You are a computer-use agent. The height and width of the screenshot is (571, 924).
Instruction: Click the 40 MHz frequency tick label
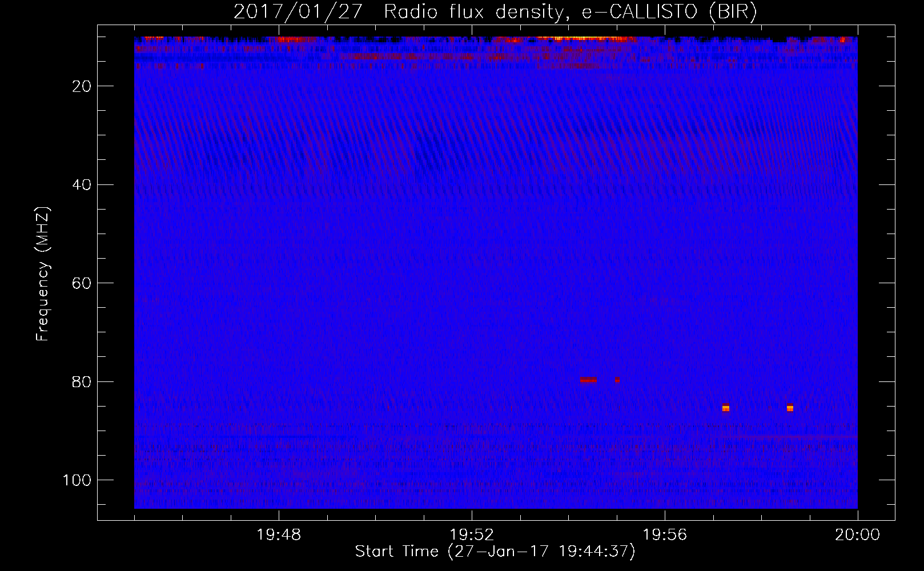[x=82, y=184]
